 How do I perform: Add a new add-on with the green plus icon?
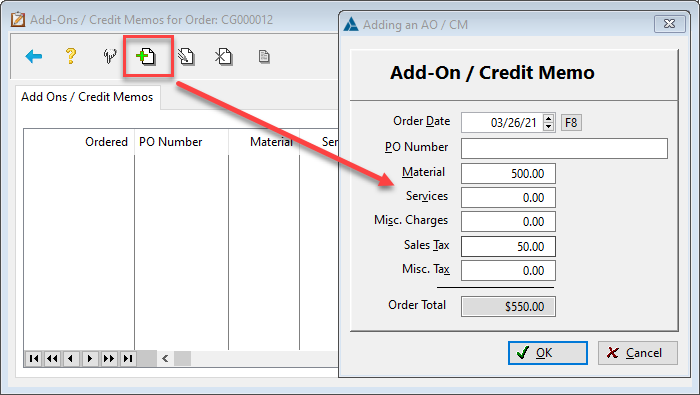[x=146, y=57]
